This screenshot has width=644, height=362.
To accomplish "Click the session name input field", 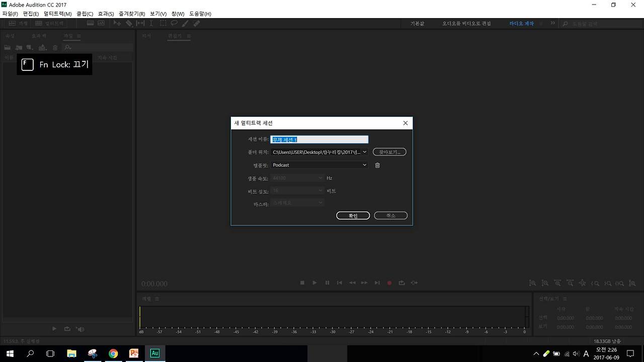I will click(x=319, y=139).
